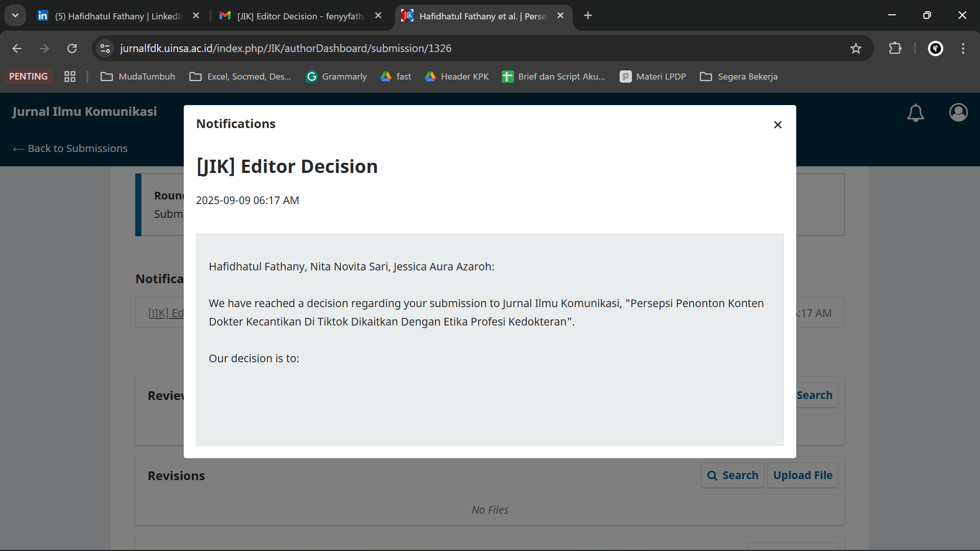
Task: Open the user profile avatar icon
Action: pos(958,112)
